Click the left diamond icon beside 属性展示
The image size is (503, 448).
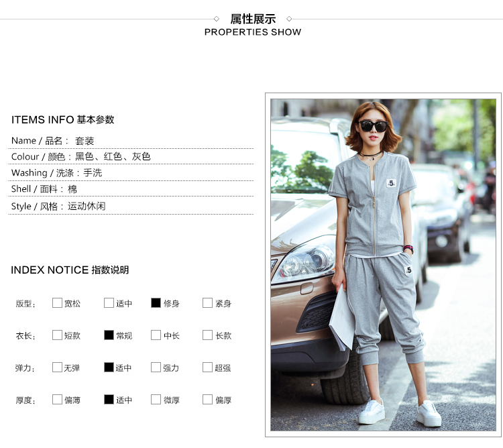217,19
